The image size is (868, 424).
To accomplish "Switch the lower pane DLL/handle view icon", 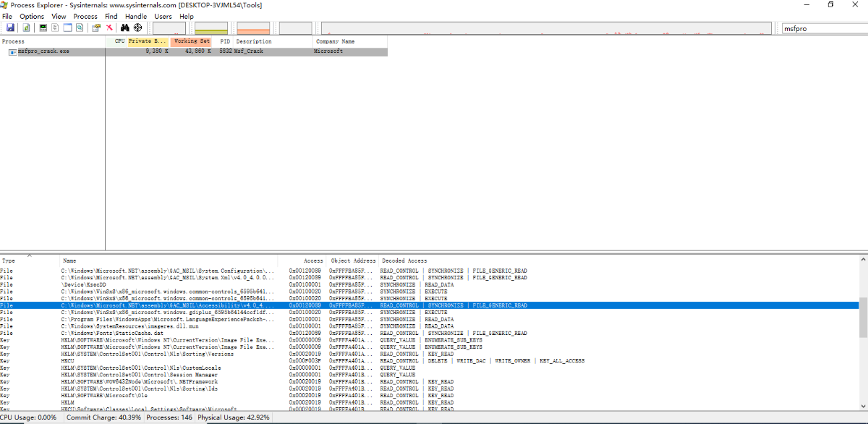I will pyautogui.click(x=80, y=27).
